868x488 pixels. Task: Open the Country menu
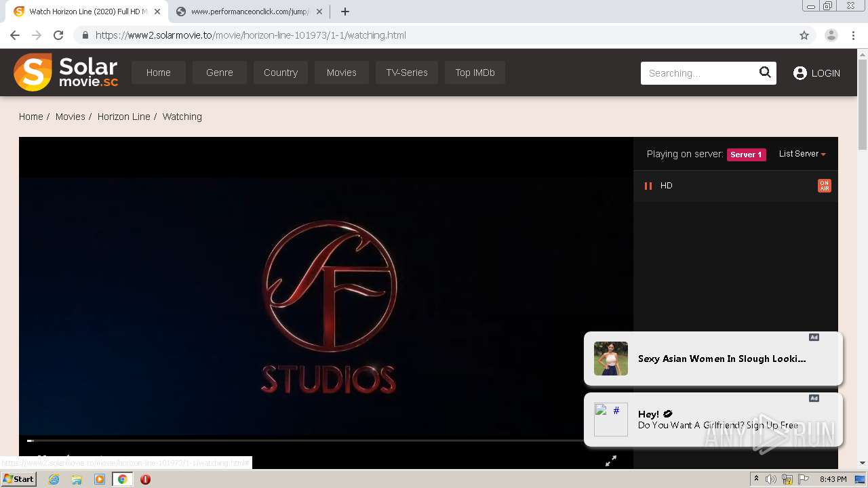tap(281, 73)
